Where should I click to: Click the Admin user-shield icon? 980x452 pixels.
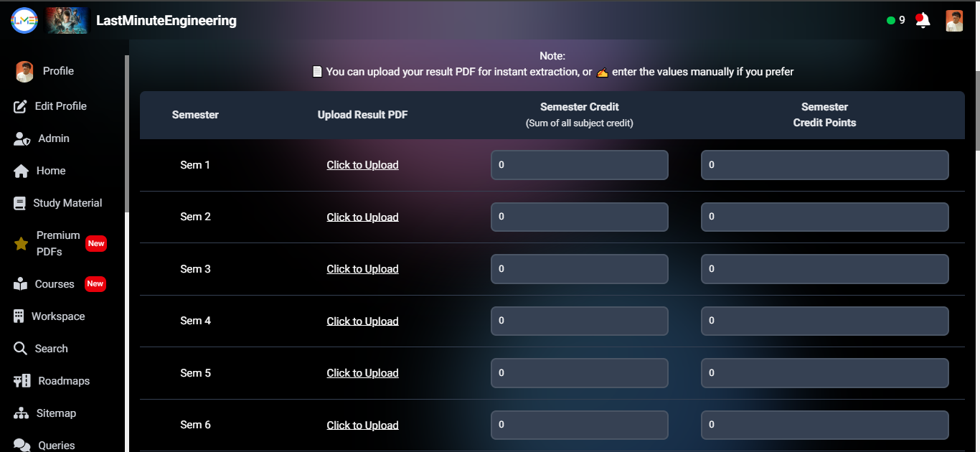pos(22,138)
